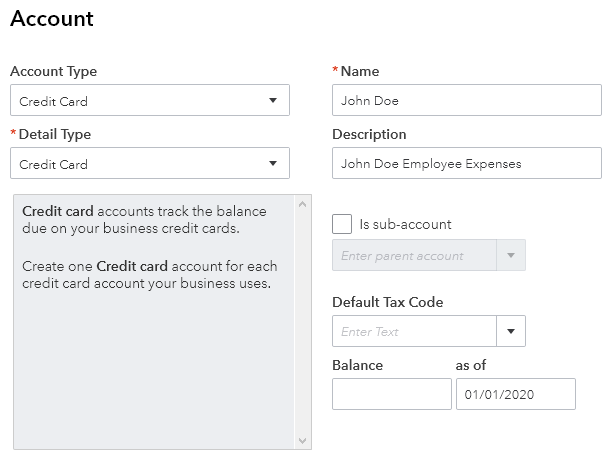Expand the Default Tax Code dropdown arrow
615x463 pixels.
click(511, 331)
